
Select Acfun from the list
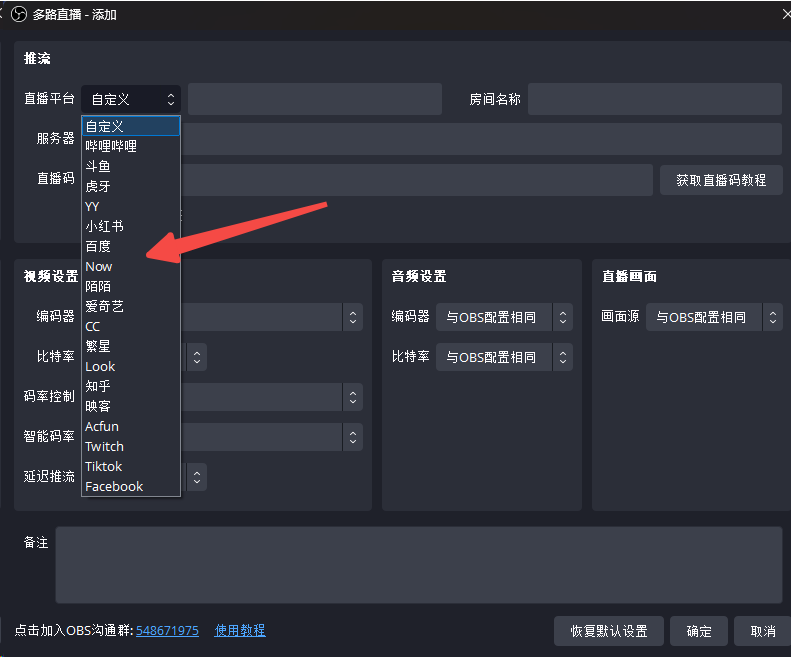131,426
